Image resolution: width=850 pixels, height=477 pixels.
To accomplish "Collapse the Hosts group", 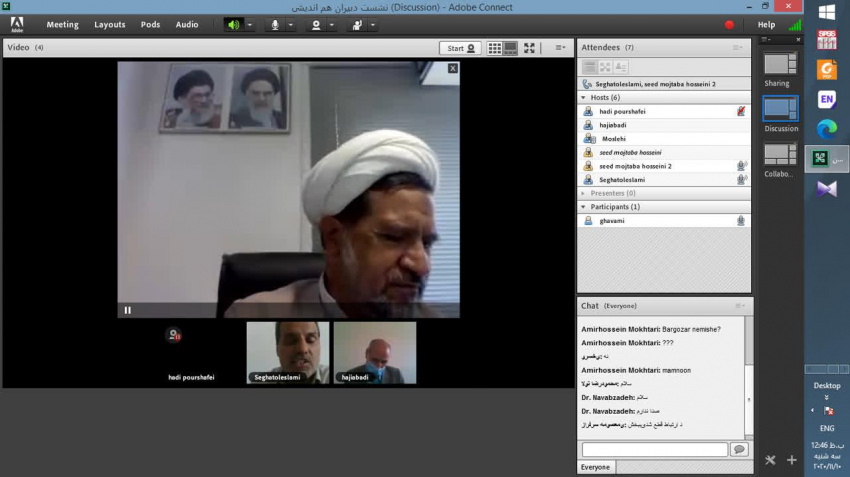I will (x=583, y=98).
